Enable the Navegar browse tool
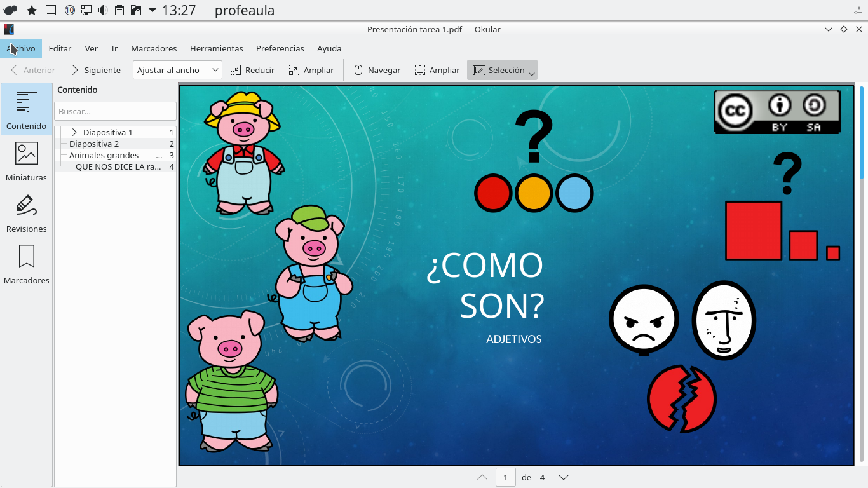Viewport: 868px width, 488px height. coord(377,70)
